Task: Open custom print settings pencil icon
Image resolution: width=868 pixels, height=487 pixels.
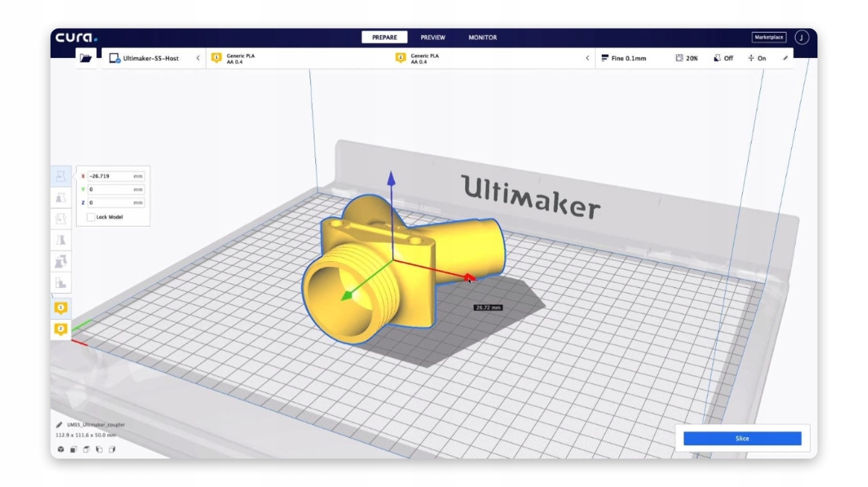Action: click(786, 58)
